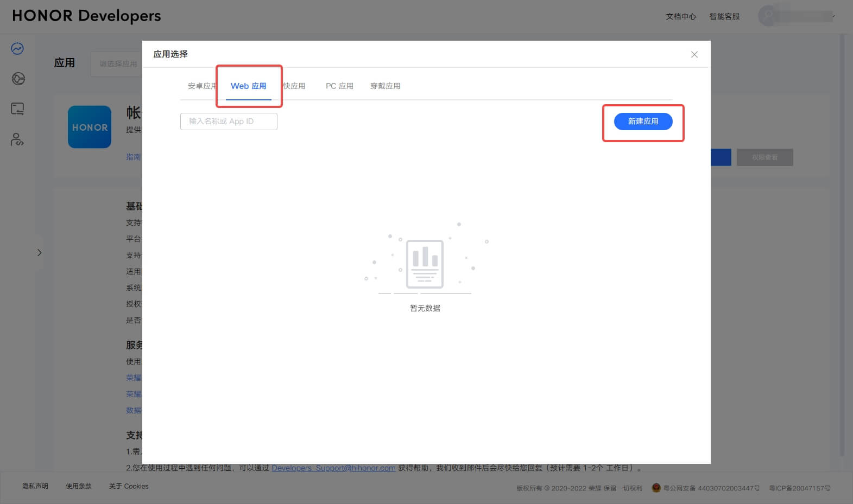Switch to the 快应用 tab
Screen dimensions: 853x504
point(295,86)
